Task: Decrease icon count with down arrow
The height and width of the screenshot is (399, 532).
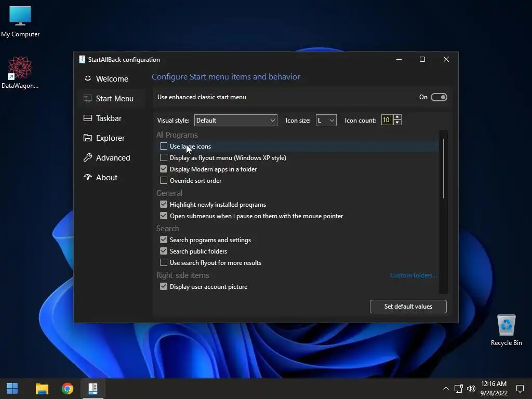Action: click(x=397, y=123)
